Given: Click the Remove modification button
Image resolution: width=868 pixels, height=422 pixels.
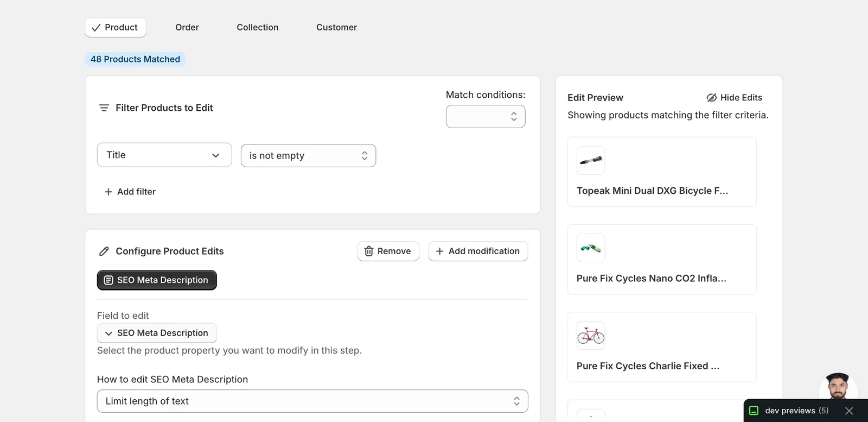Looking at the screenshot, I should click(x=388, y=251).
